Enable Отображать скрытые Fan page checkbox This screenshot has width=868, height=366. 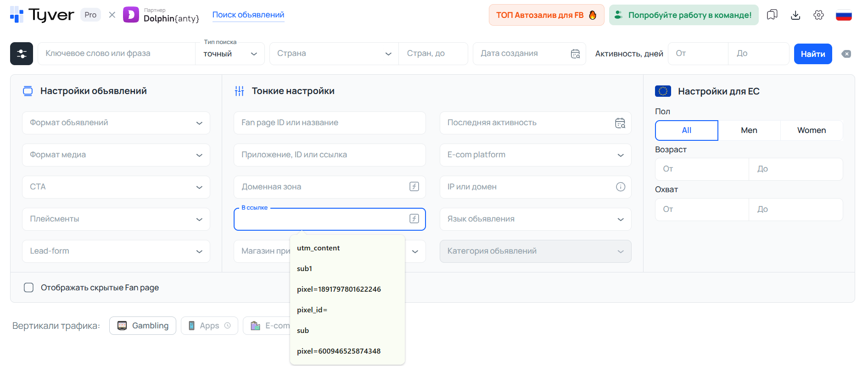(x=28, y=288)
